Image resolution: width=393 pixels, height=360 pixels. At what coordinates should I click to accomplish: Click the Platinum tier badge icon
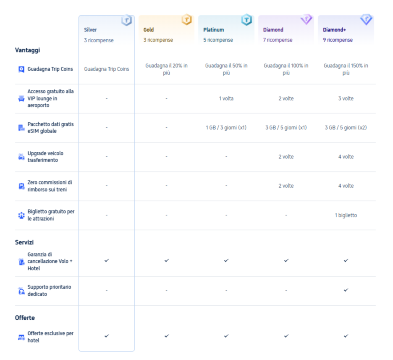[246, 20]
